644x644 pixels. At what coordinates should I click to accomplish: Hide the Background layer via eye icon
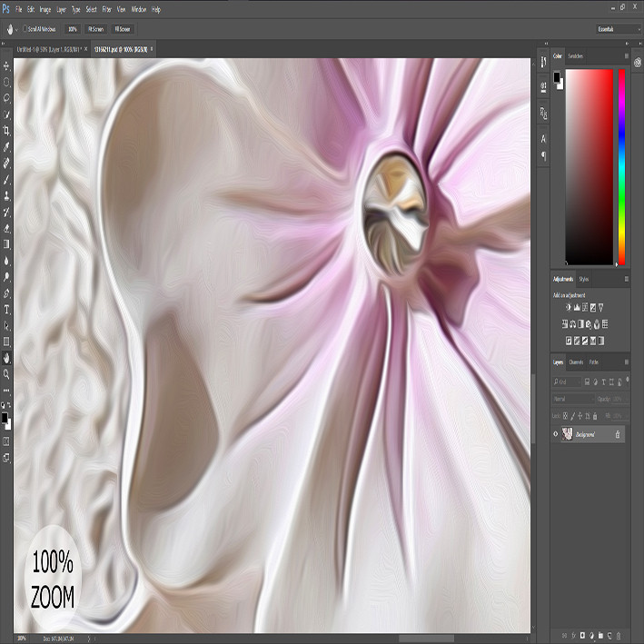point(555,434)
